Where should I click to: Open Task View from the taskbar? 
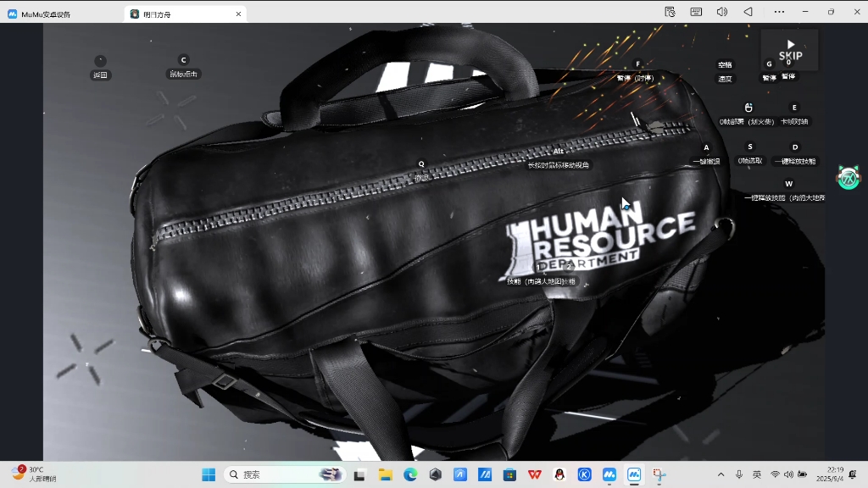click(x=359, y=474)
